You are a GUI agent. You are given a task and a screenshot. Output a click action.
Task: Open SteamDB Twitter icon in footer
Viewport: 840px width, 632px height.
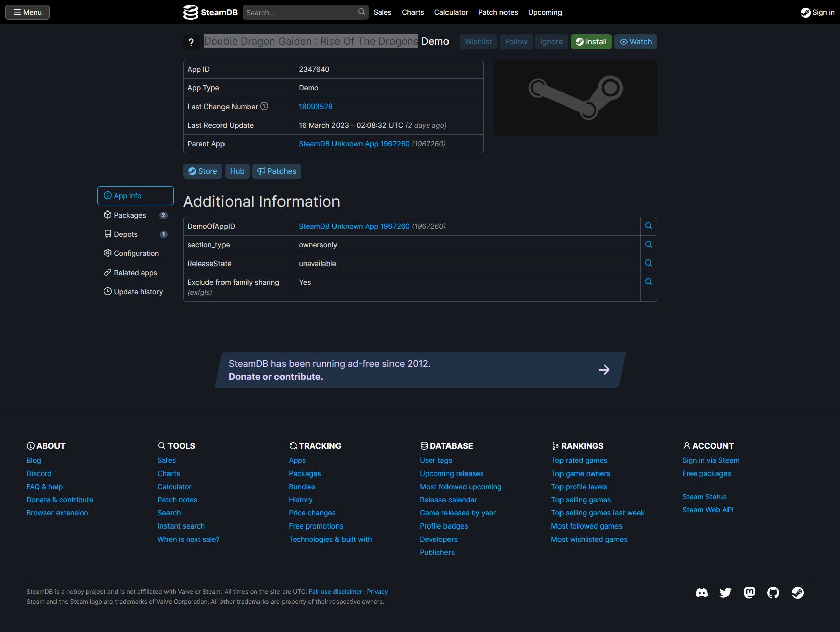pos(725,593)
